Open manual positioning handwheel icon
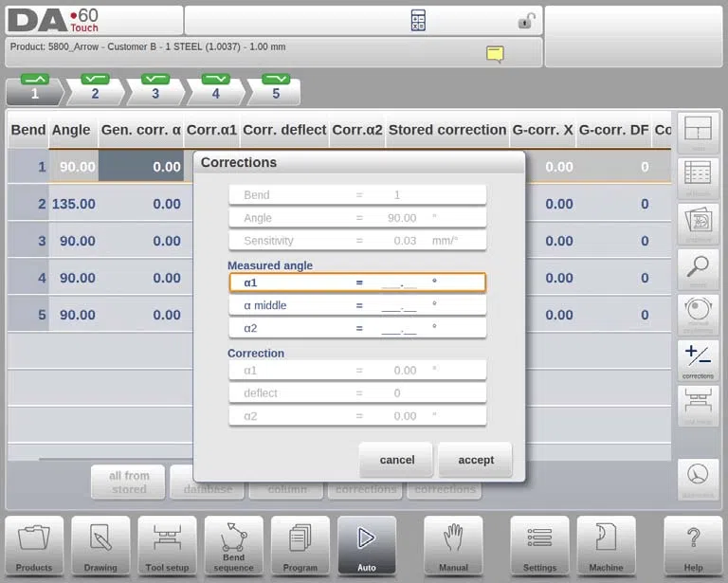This screenshot has height=583, width=728. (x=698, y=315)
